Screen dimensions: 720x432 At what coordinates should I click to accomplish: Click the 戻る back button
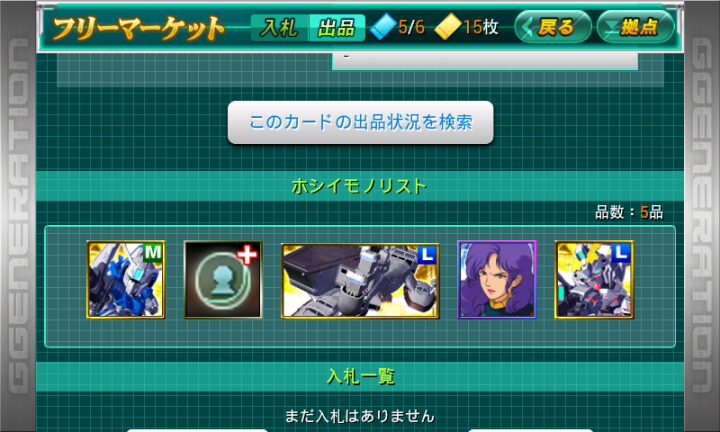553,27
